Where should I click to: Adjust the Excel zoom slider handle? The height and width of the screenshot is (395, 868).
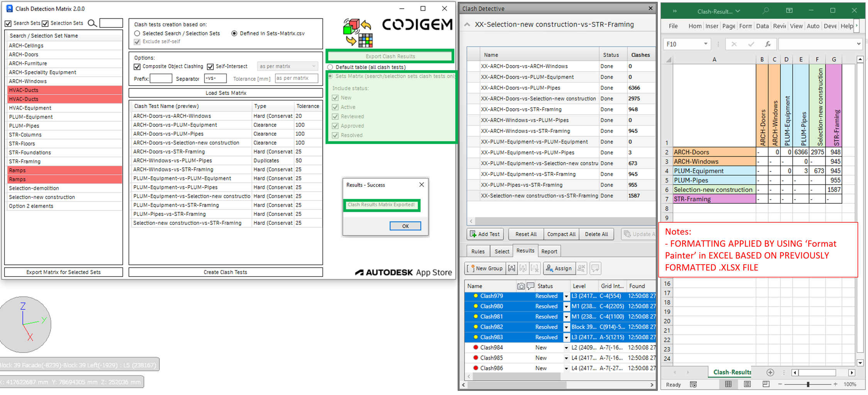pos(808,384)
